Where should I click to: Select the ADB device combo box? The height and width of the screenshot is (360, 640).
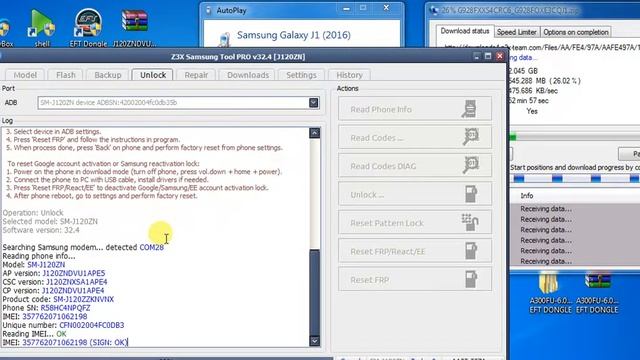[x=178, y=102]
